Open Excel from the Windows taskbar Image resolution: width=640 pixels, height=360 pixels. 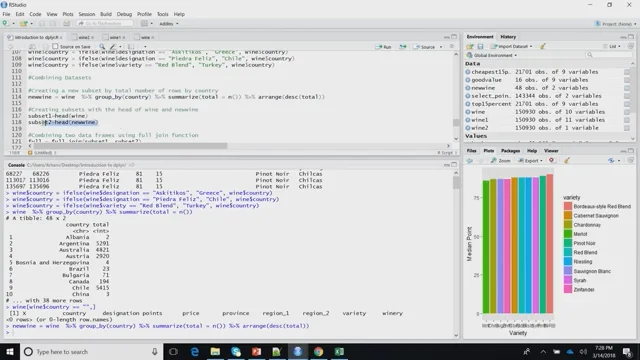(339, 351)
